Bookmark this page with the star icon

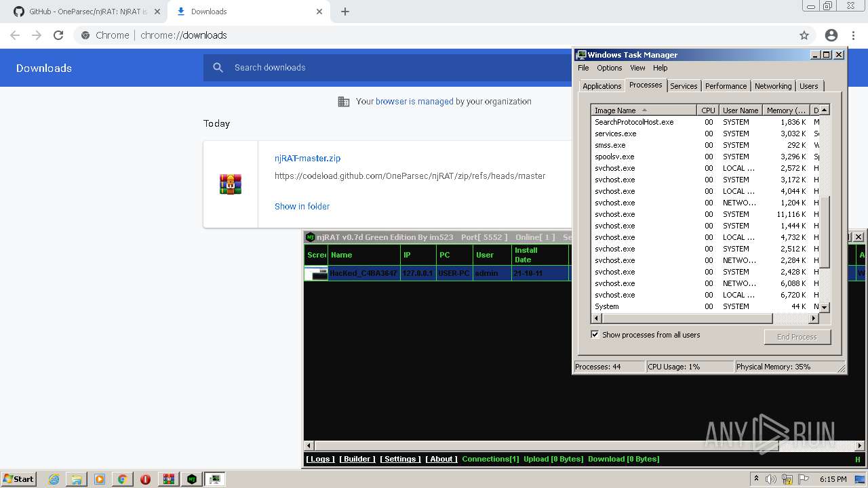804,35
